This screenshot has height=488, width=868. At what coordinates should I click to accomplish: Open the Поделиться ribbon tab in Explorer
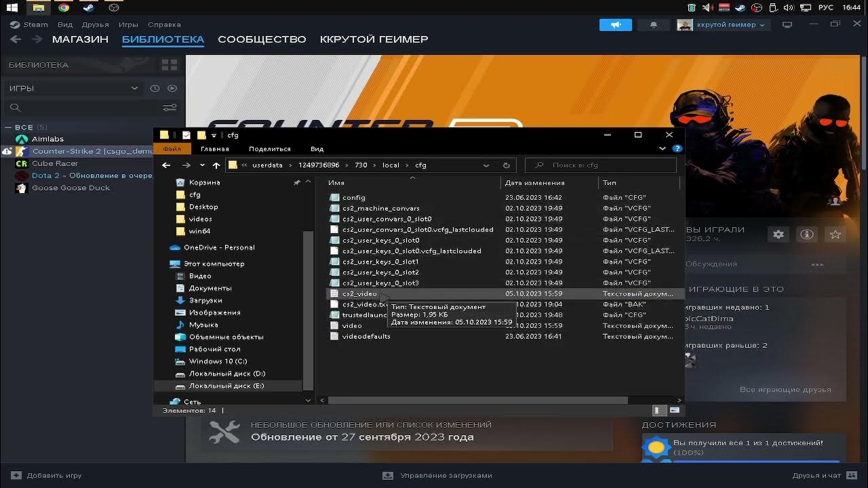click(270, 149)
